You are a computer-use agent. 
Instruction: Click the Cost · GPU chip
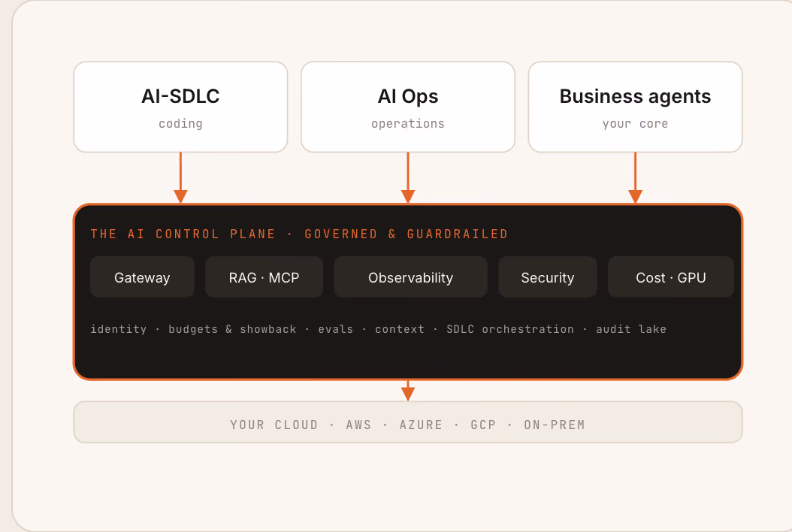[x=671, y=277]
